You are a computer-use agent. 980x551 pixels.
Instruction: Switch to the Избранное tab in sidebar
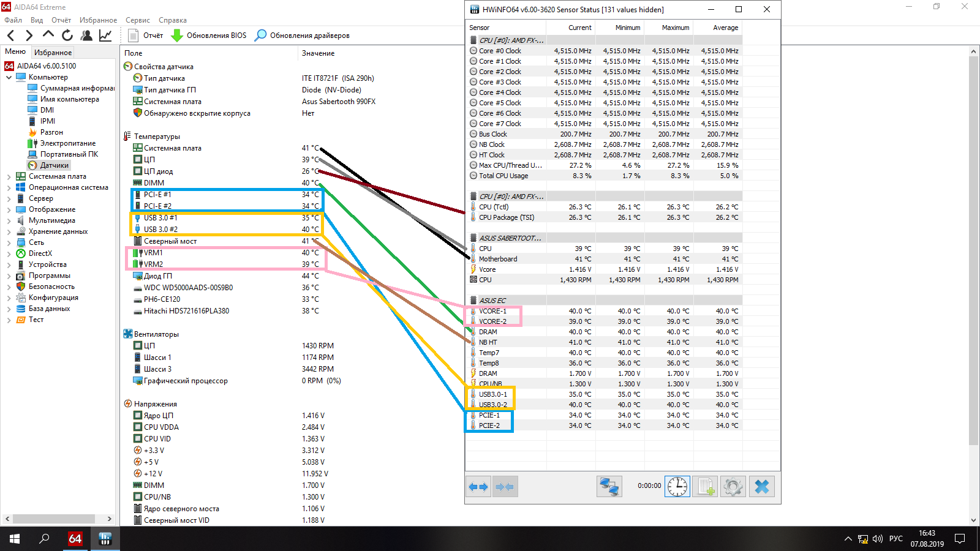(53, 53)
